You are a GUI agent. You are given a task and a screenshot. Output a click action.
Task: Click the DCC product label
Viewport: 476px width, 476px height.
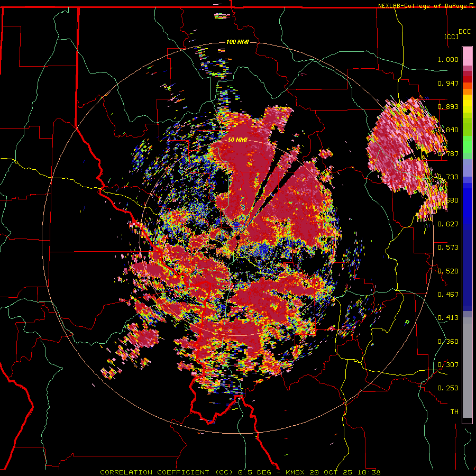click(464, 32)
